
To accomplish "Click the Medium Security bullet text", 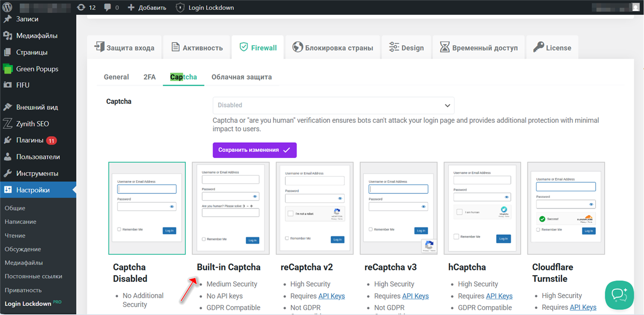I will coord(231,284).
